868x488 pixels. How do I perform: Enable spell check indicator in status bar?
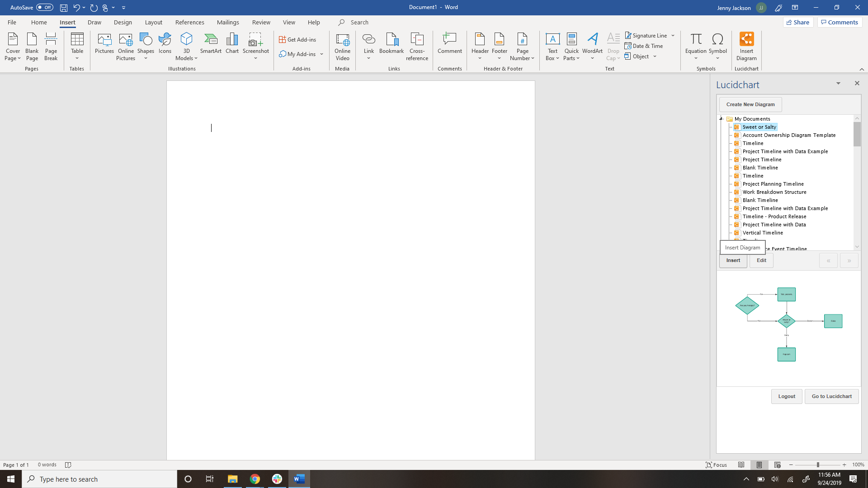point(68,465)
